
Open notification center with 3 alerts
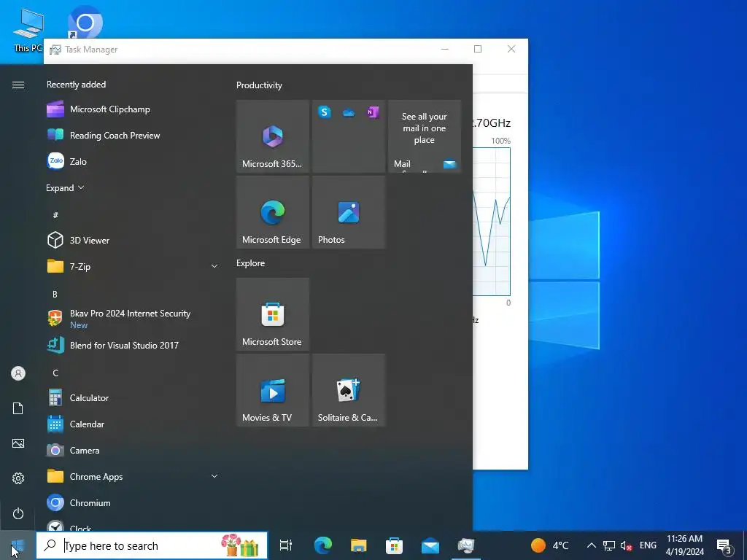[x=724, y=546]
